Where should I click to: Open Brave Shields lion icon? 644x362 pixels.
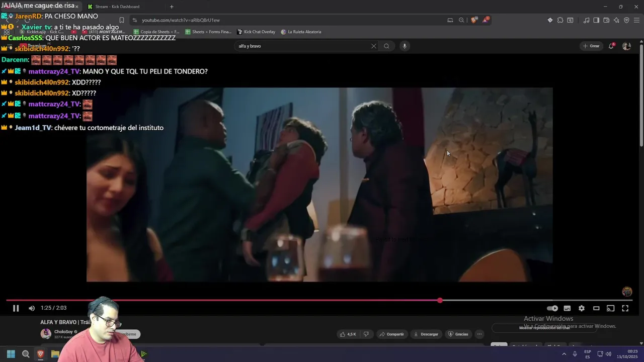(473, 20)
